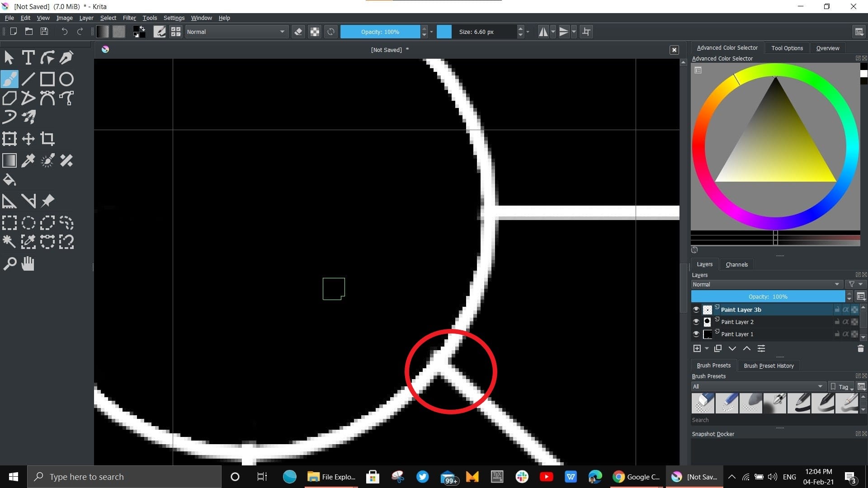
Task: Select the Fill bucket tool
Action: tap(9, 180)
